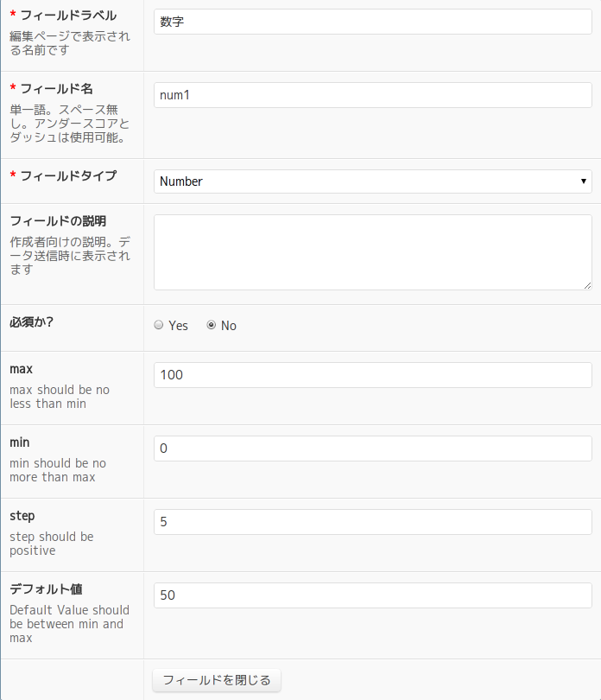Click the min input showing 0
This screenshot has width=601, height=700.
(372, 449)
